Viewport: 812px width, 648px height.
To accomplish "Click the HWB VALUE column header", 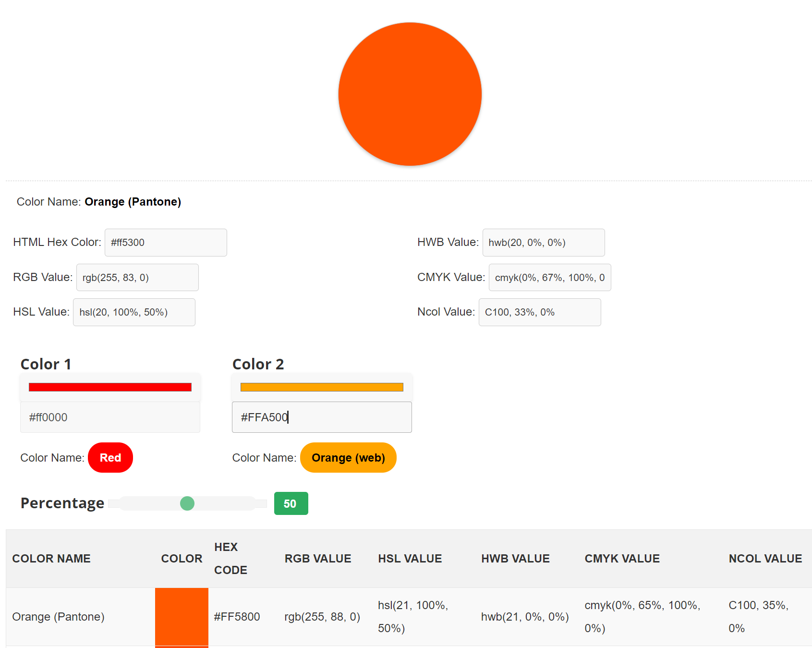I will (515, 559).
